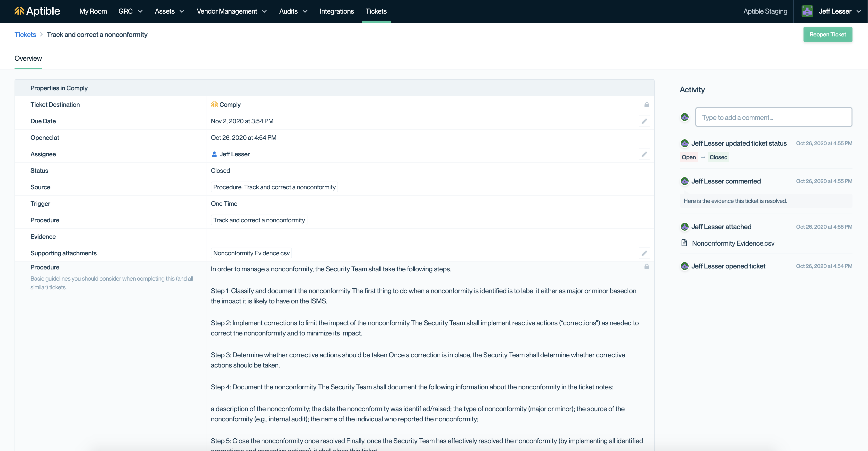The image size is (868, 451).
Task: Open the Integrations menu item
Action: point(337,11)
